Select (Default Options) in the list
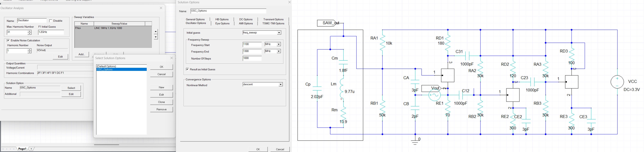The height and width of the screenshot is (152, 644). pos(121,66)
